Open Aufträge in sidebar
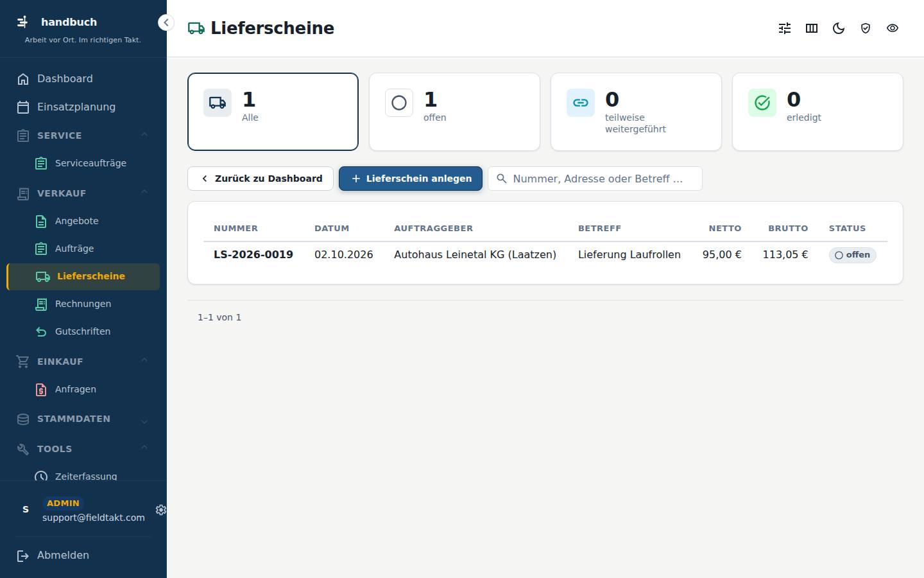This screenshot has height=578, width=924. point(83,249)
